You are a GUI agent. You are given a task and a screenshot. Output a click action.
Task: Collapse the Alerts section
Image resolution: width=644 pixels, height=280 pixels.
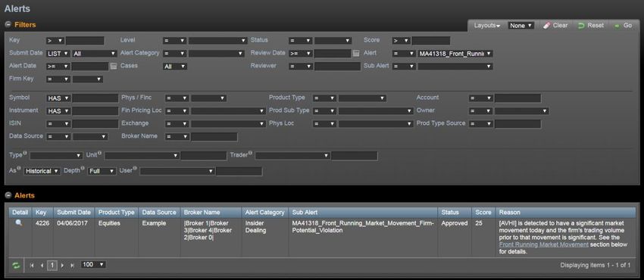8,195
